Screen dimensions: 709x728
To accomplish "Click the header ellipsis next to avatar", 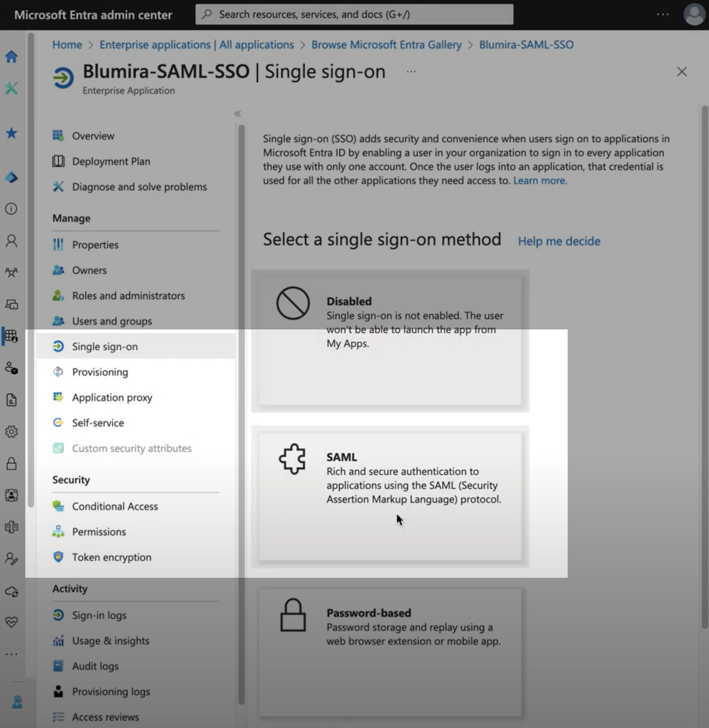I will pyautogui.click(x=663, y=15).
